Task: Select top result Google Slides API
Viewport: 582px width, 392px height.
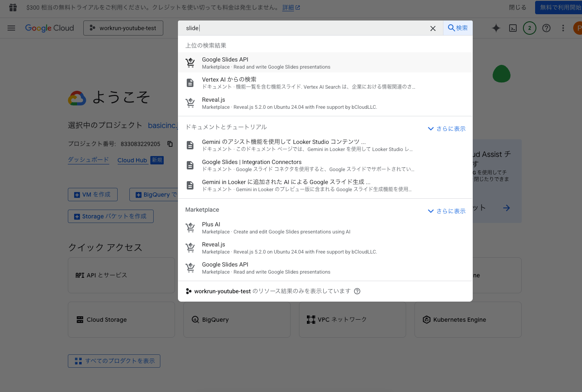Action: 325,63
